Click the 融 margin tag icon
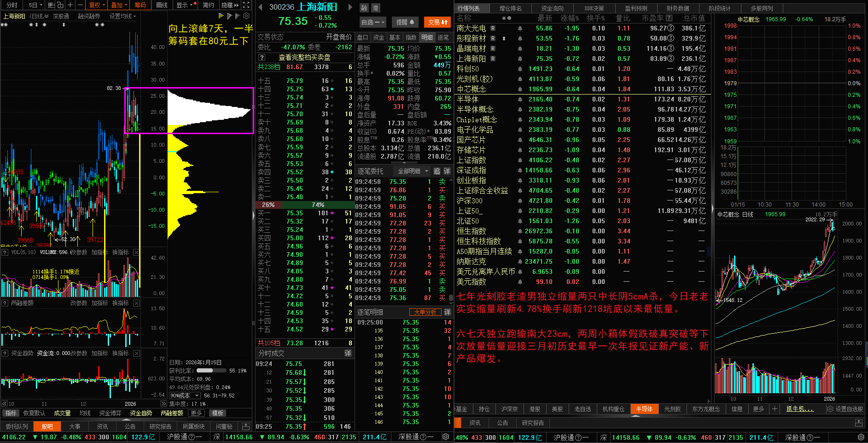 coord(364,8)
